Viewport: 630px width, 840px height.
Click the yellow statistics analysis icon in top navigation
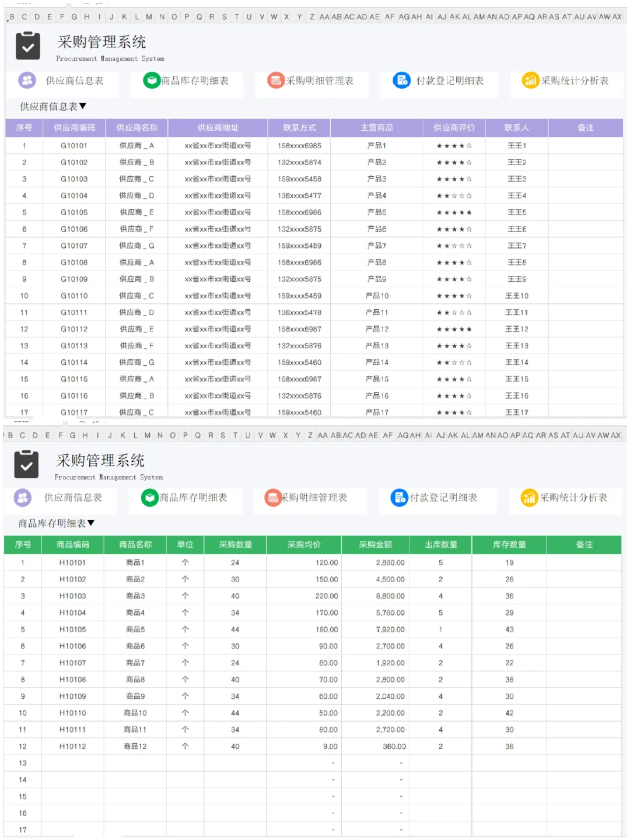[531, 80]
